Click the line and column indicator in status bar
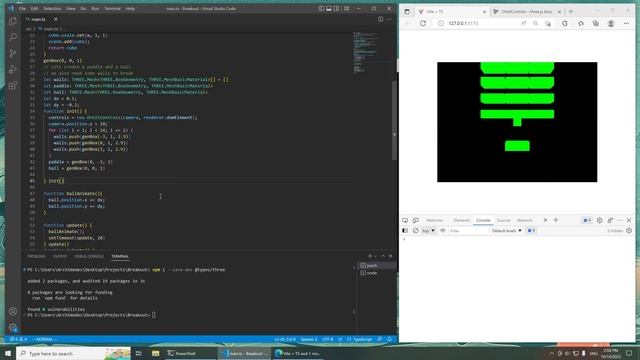The height and width of the screenshot is (360, 640). point(285,339)
